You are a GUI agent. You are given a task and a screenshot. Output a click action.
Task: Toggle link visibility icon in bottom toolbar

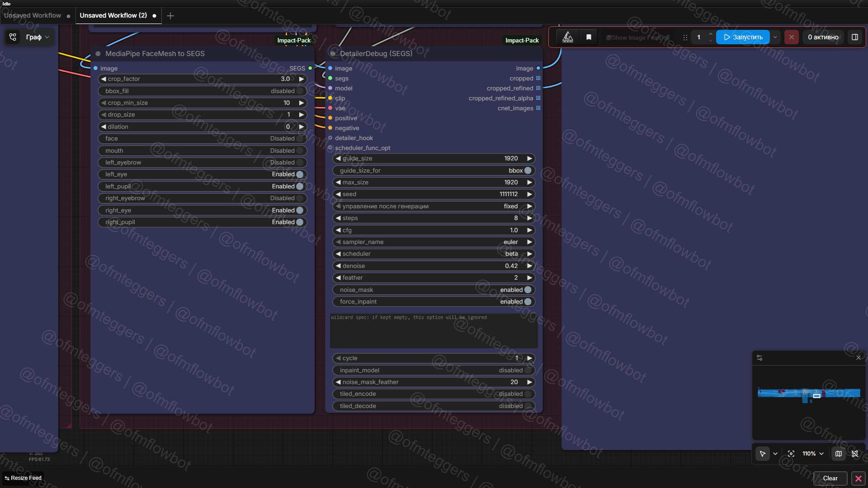pyautogui.click(x=855, y=454)
